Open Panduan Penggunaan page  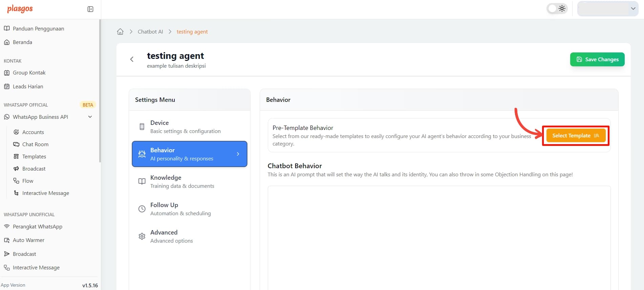38,29
